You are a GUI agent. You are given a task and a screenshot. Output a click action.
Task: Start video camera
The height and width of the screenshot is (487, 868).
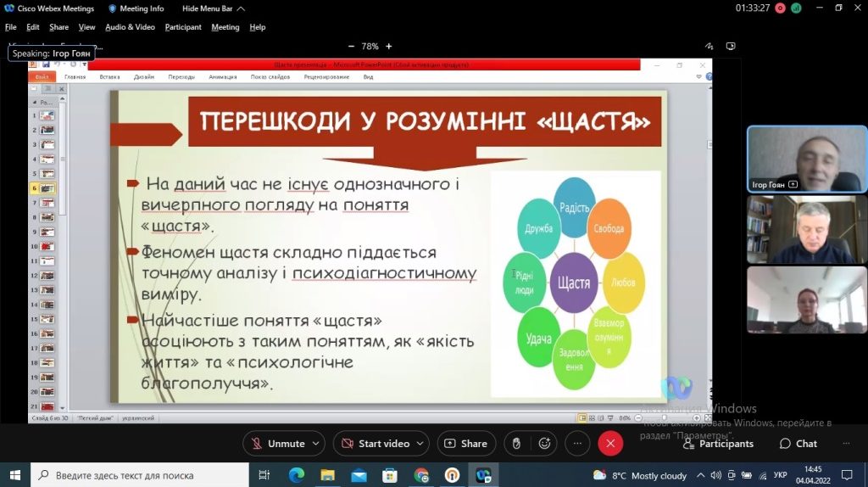coord(377,443)
